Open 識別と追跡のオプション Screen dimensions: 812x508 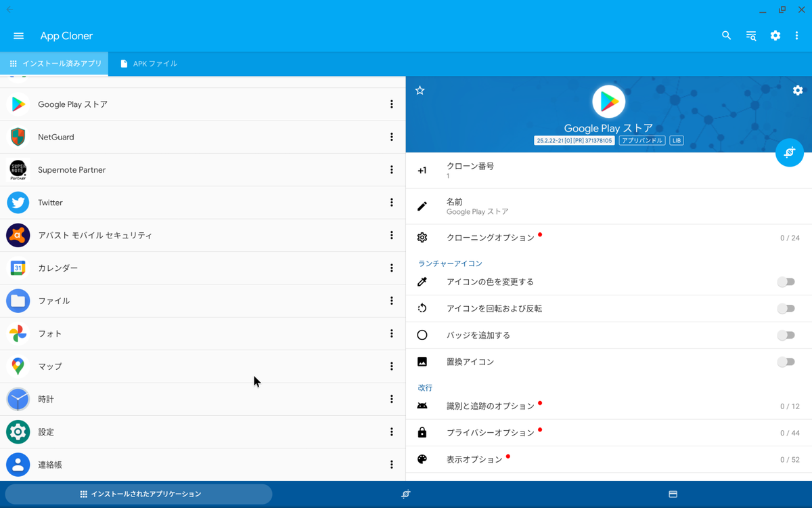click(x=609, y=406)
